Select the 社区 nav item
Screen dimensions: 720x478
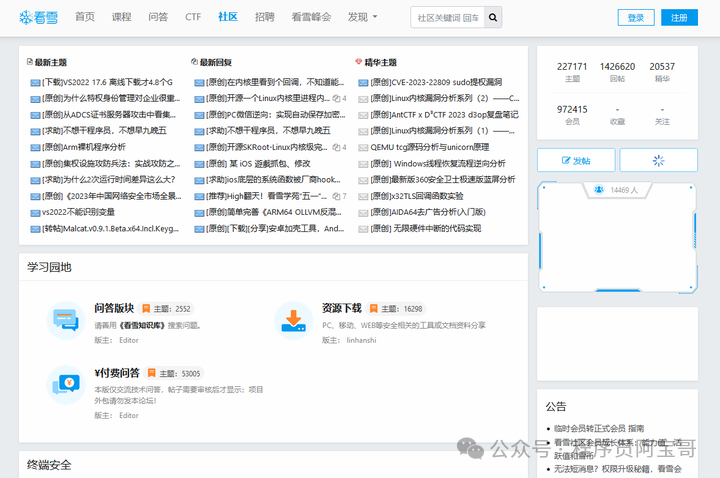pos(228,17)
